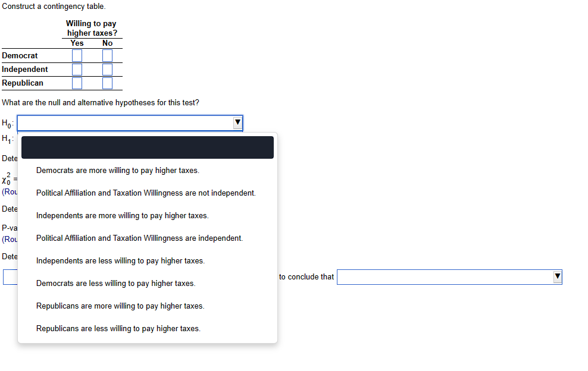The height and width of the screenshot is (371, 588).
Task: Click the Republican Yes count box
Action: tap(77, 83)
